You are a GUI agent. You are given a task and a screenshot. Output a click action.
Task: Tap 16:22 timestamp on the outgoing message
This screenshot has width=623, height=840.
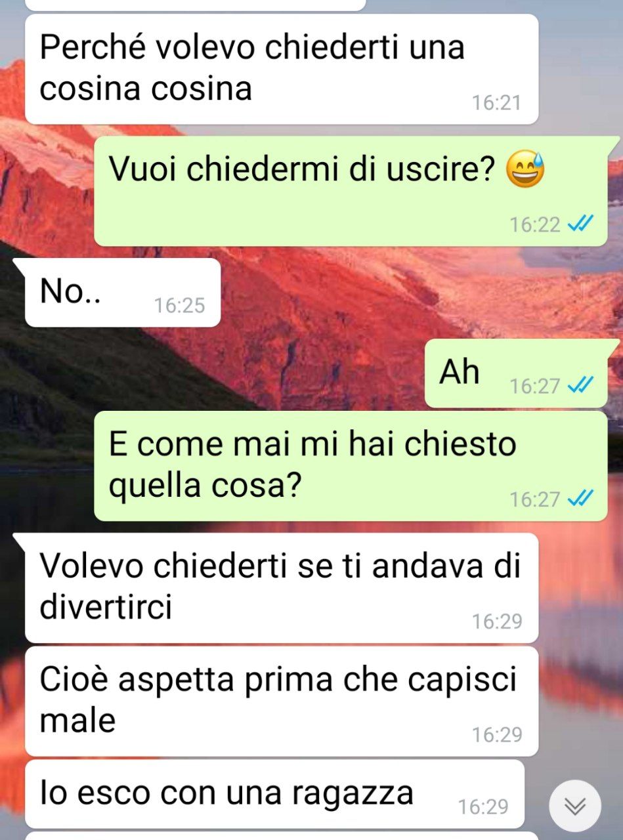tap(535, 225)
